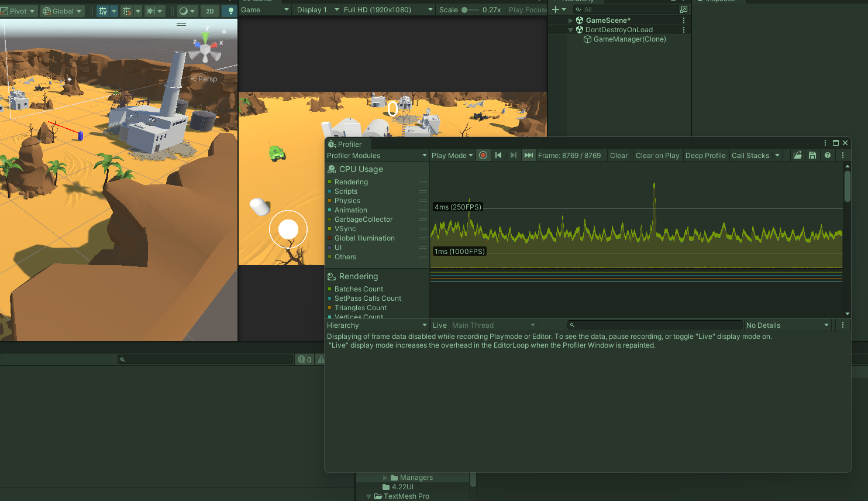Open Profiler window tab kebab menu
The height and width of the screenshot is (501, 868).
click(825, 143)
